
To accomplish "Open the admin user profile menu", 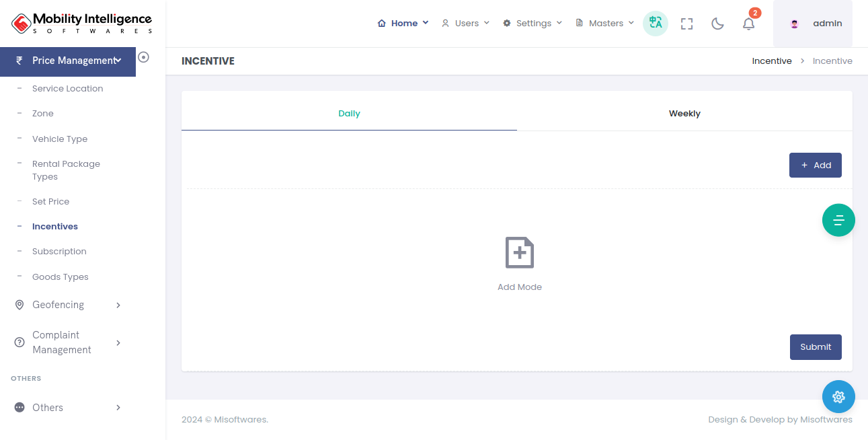I will [813, 24].
